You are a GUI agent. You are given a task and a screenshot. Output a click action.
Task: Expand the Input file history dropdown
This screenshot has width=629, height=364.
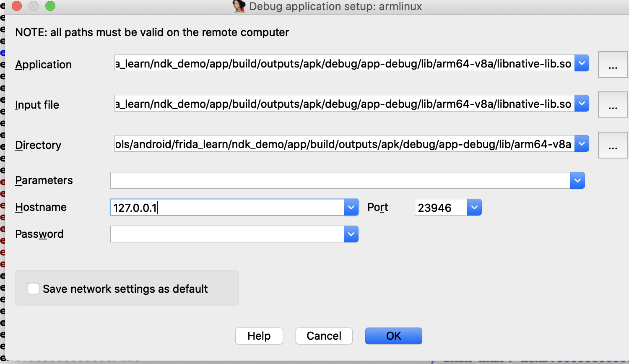[x=582, y=104]
